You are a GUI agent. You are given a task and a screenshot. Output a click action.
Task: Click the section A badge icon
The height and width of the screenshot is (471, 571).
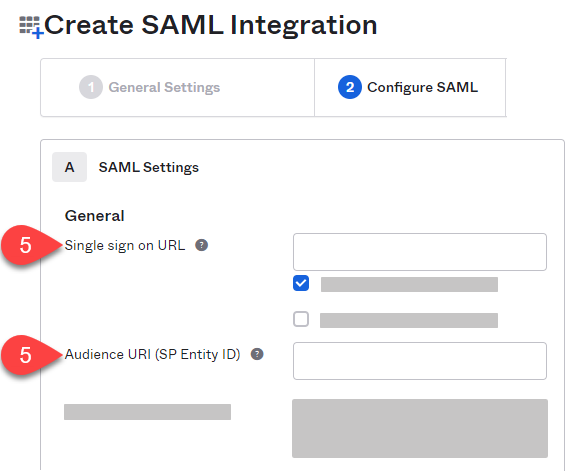70,167
